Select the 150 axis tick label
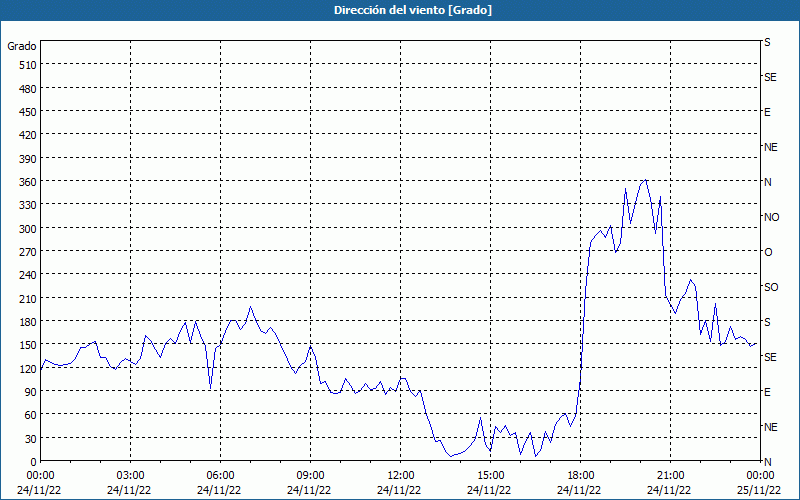Viewport: 800px width, 500px height. click(x=28, y=345)
